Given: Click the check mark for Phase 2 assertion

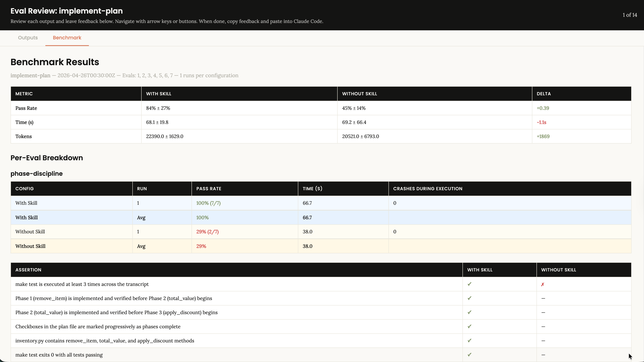Looking at the screenshot, I should (469, 312).
